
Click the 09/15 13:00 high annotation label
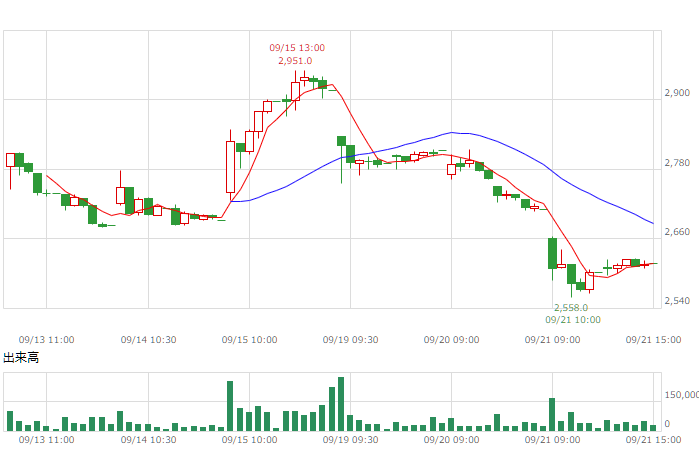(297, 48)
